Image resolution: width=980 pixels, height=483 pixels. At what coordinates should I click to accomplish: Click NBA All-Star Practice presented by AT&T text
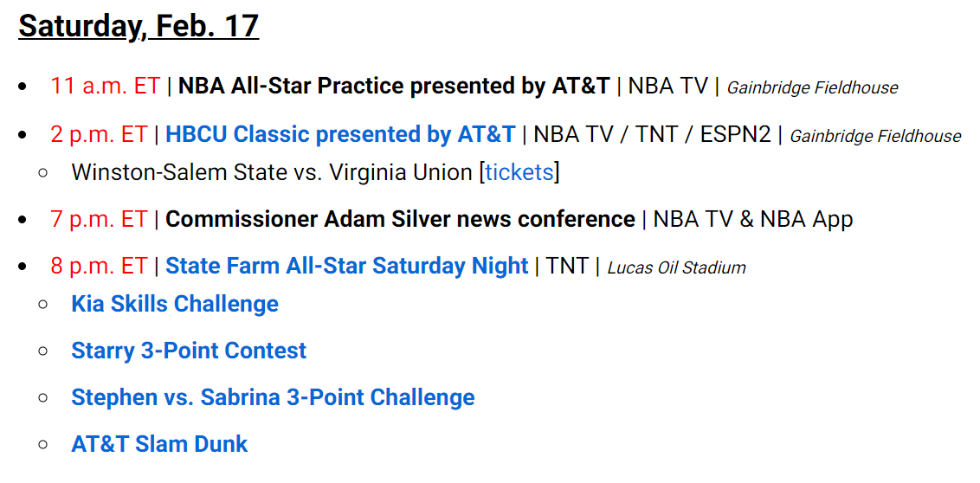click(394, 87)
